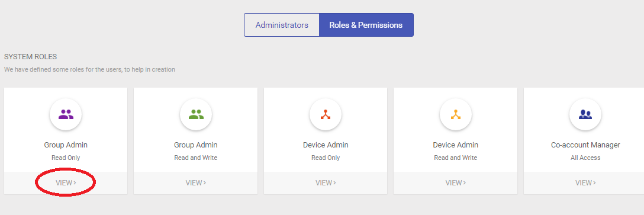Click the Device Admin Read and Write card title
This screenshot has width=644, height=215.
[x=456, y=145]
